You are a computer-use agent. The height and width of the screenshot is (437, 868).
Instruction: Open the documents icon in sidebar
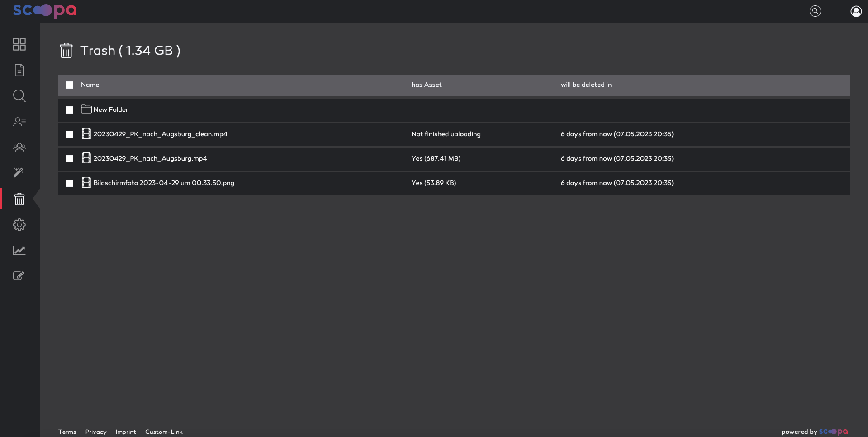(x=19, y=70)
